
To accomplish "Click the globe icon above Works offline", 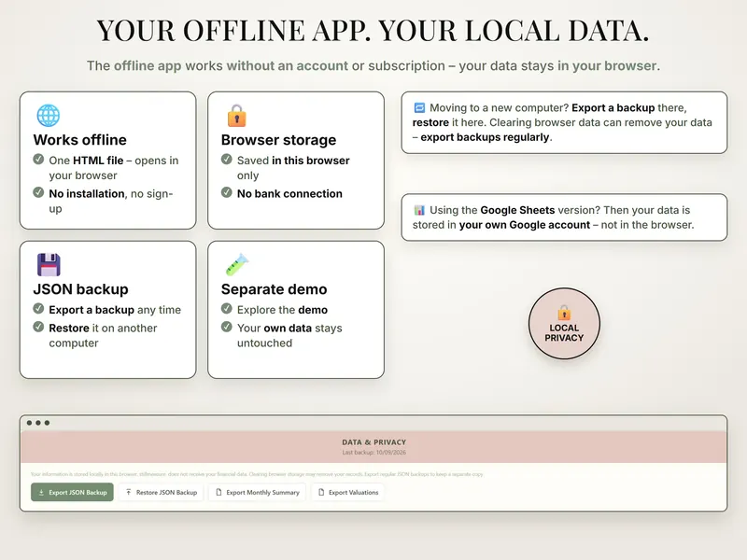I will pos(49,115).
